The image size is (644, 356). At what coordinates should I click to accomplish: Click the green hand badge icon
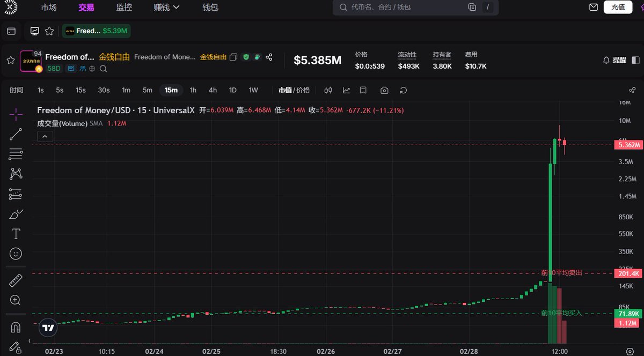(x=257, y=57)
